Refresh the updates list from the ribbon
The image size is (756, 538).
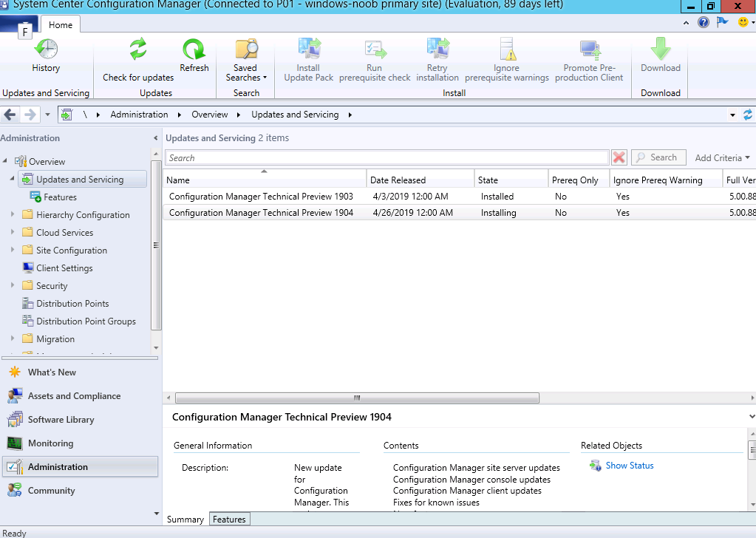pos(194,56)
